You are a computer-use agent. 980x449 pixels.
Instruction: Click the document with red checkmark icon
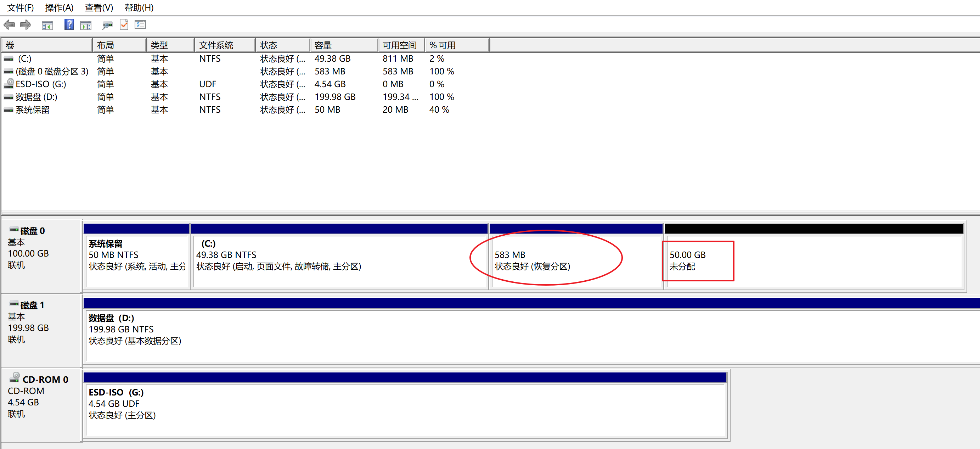click(x=124, y=25)
